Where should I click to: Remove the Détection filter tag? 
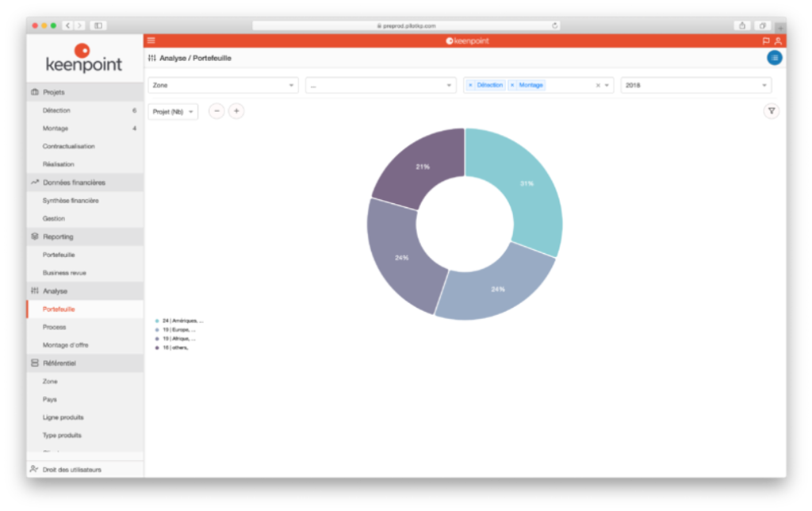point(470,85)
